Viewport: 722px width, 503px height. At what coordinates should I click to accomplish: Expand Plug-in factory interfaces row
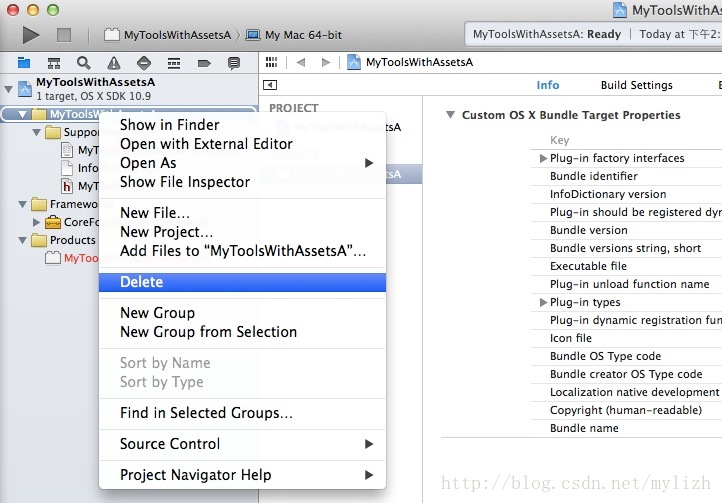click(x=543, y=158)
